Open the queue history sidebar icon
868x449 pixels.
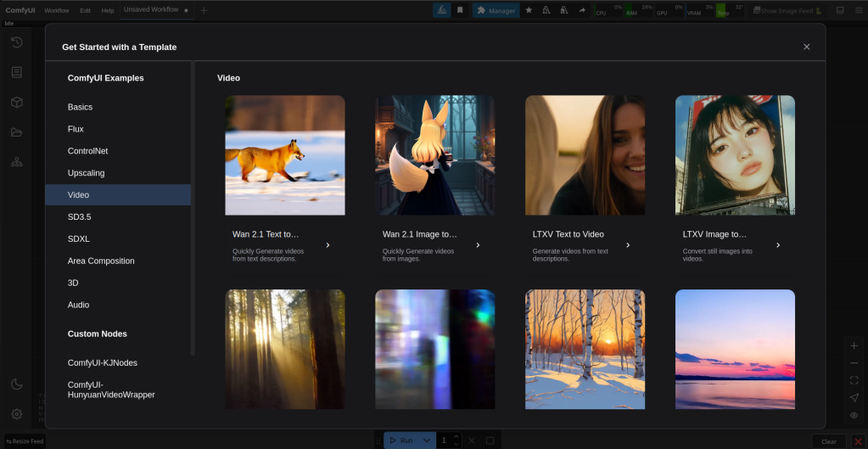(16, 42)
